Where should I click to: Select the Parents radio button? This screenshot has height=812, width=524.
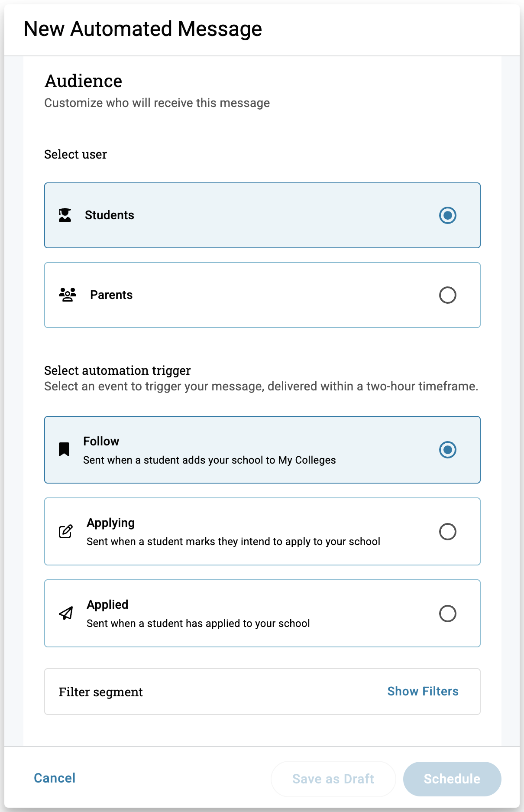[447, 295]
